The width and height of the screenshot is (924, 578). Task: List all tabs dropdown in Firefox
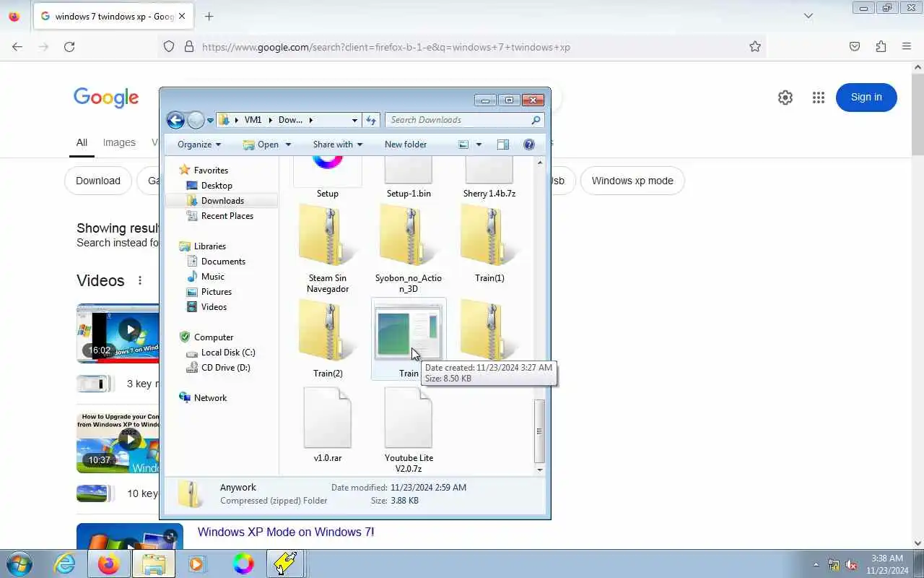808,16
